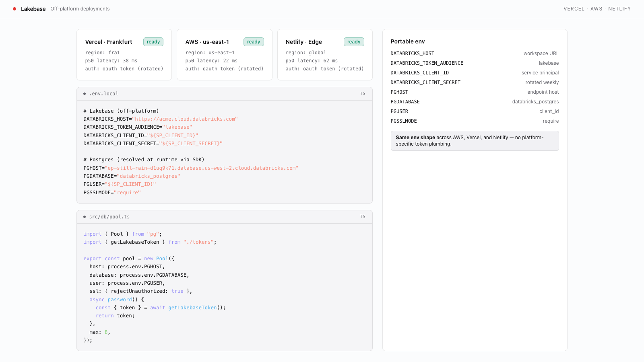Image resolution: width=644 pixels, height=362 pixels.
Task: Click the ready badge on AWS card
Action: [x=254, y=42]
